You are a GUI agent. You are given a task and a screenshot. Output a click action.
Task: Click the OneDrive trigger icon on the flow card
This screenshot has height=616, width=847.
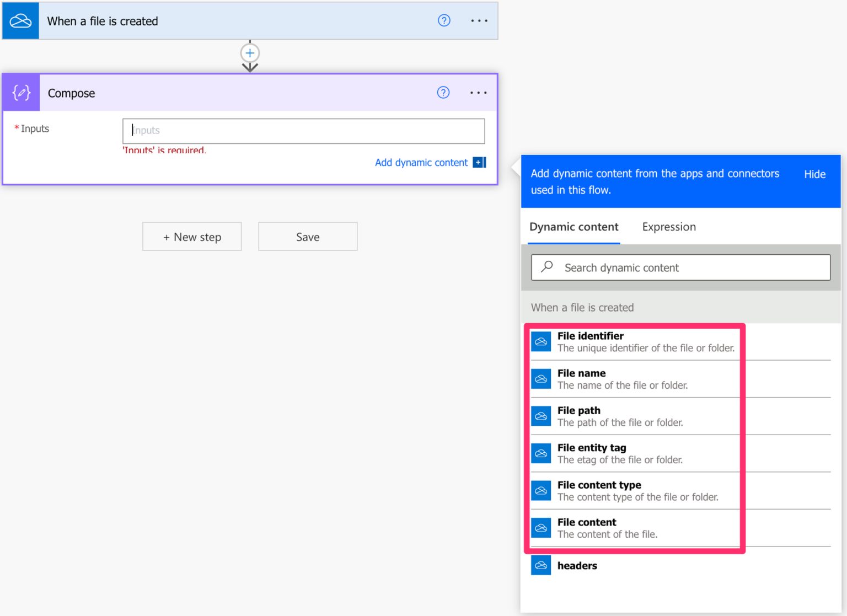(x=20, y=20)
